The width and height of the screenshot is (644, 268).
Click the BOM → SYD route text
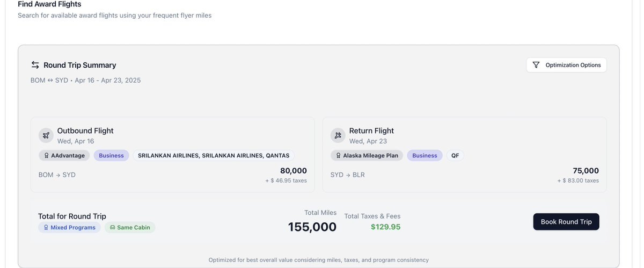tap(57, 175)
